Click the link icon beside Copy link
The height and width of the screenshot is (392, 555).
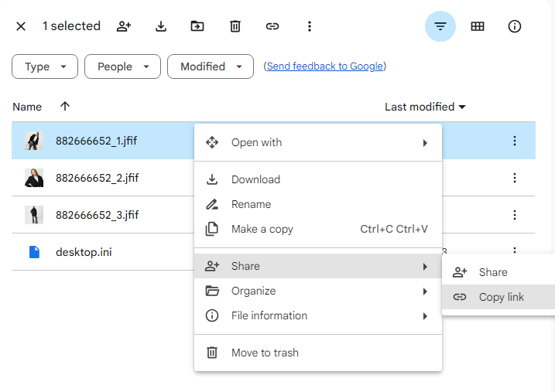click(x=460, y=297)
